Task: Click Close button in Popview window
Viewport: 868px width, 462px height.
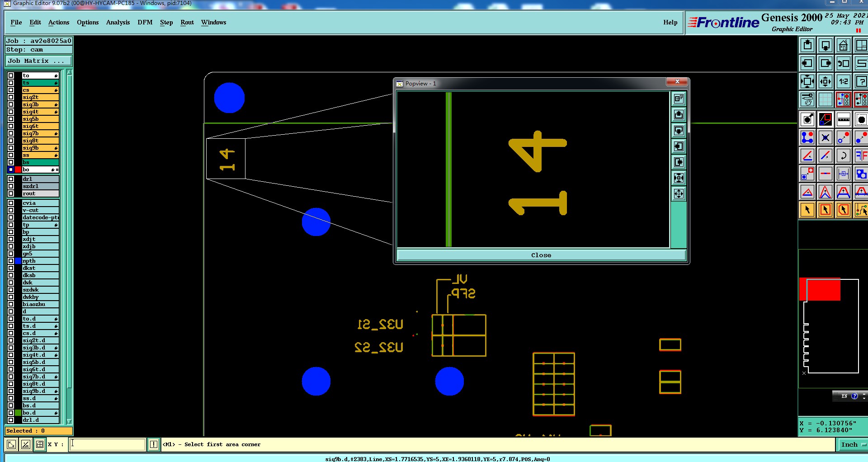Action: coord(541,255)
